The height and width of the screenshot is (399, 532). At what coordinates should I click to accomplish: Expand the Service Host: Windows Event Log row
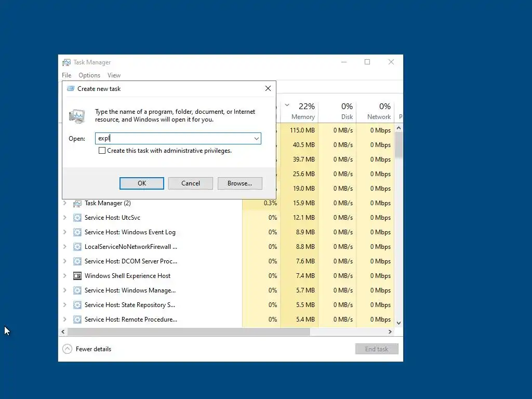65,232
